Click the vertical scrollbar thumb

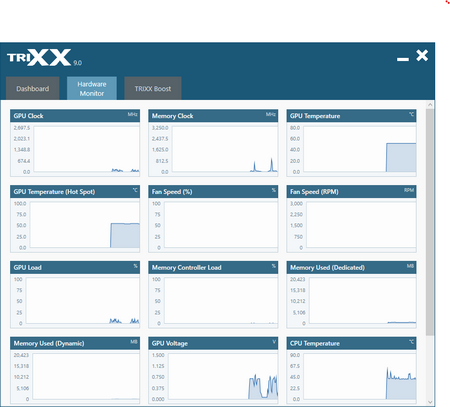click(x=430, y=222)
